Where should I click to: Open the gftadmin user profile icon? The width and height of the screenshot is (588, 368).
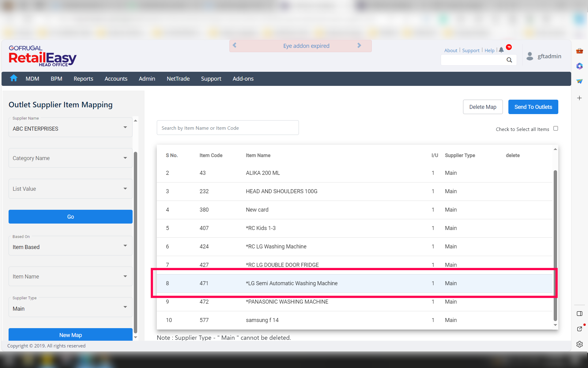tap(530, 56)
